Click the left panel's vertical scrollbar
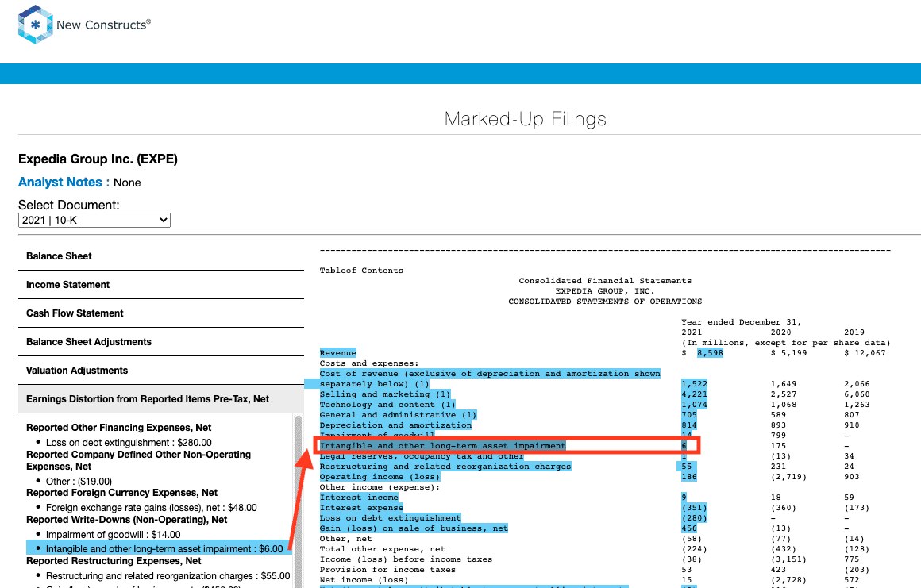 point(299,502)
